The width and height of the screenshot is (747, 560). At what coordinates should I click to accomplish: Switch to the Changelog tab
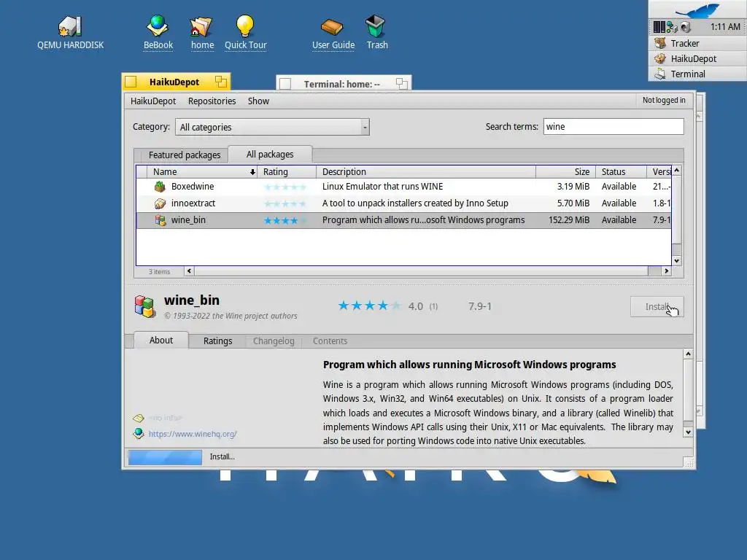[x=274, y=341]
